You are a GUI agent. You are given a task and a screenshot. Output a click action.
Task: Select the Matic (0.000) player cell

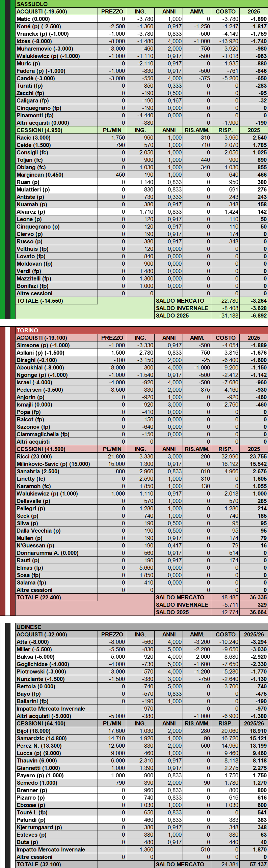pos(33,19)
